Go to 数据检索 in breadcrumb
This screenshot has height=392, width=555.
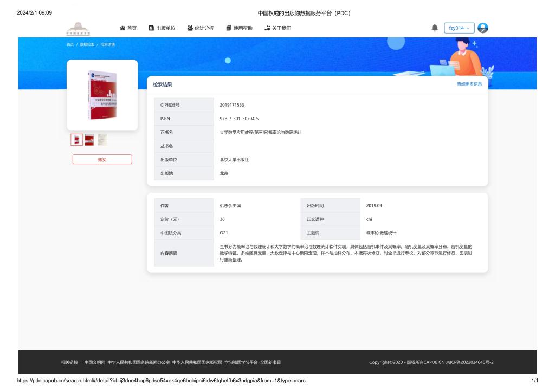tap(87, 44)
